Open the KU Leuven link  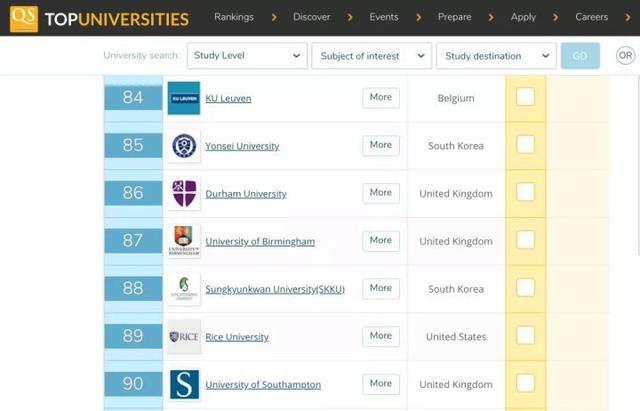[x=228, y=98]
